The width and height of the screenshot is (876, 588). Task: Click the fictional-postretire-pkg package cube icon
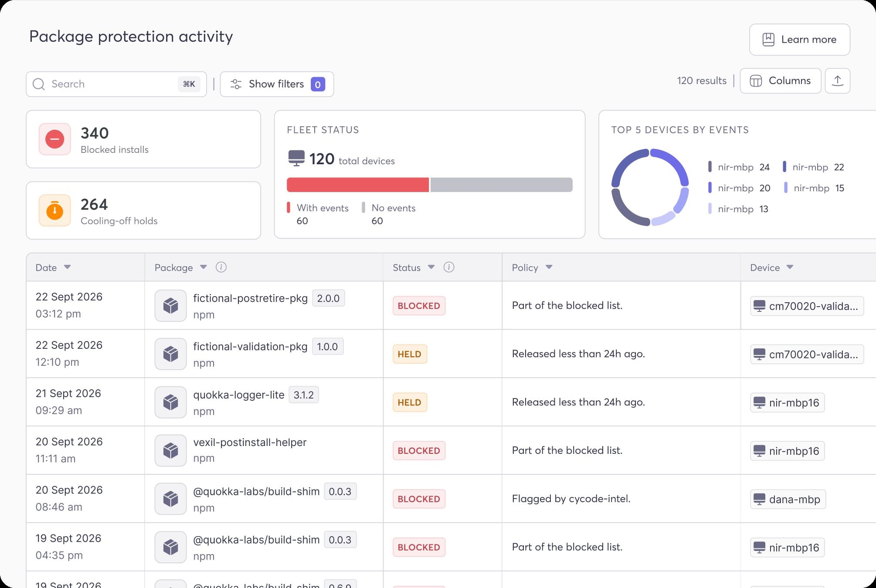click(x=170, y=306)
